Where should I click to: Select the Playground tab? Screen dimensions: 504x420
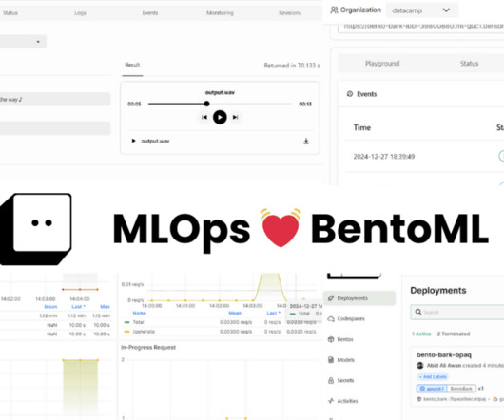pos(382,64)
